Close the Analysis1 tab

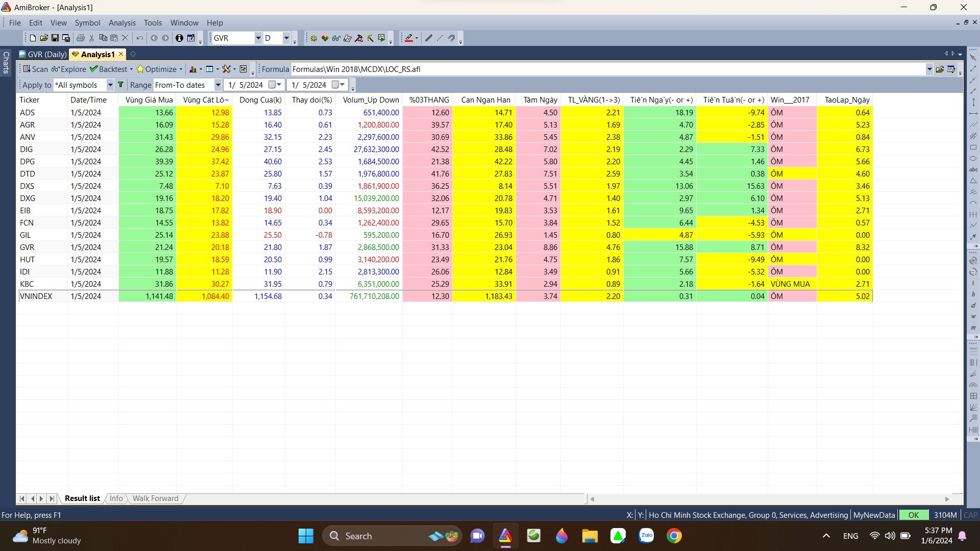coord(121,54)
